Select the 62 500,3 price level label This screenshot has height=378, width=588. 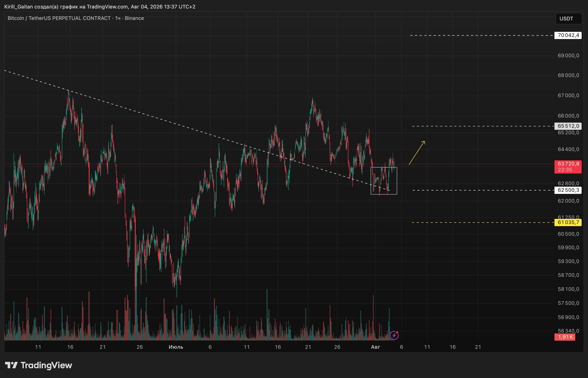(x=568, y=190)
